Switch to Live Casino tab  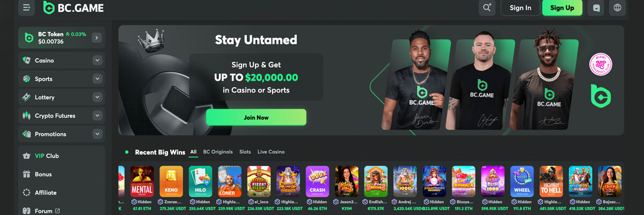point(271,152)
